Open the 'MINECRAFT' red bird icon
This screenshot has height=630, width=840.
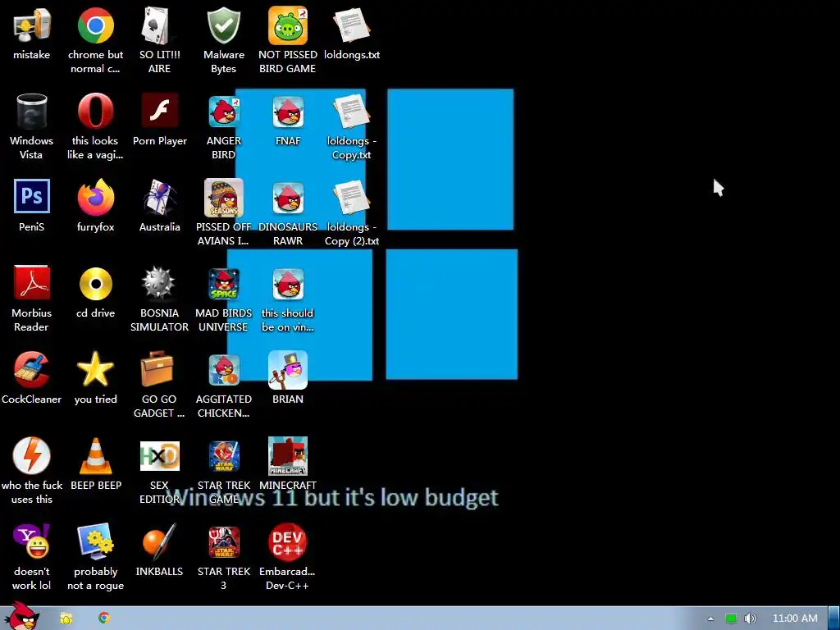(288, 456)
